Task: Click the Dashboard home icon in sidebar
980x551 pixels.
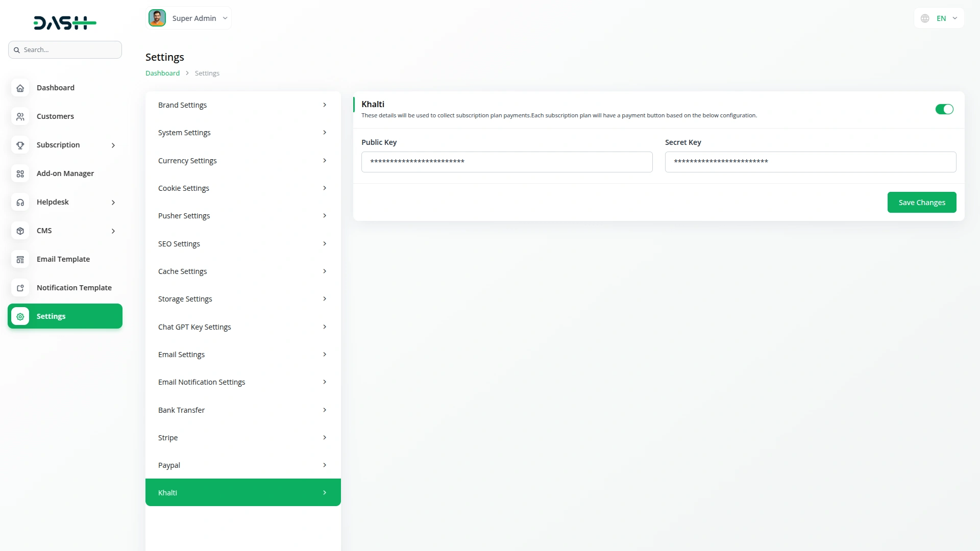Action: point(20,88)
